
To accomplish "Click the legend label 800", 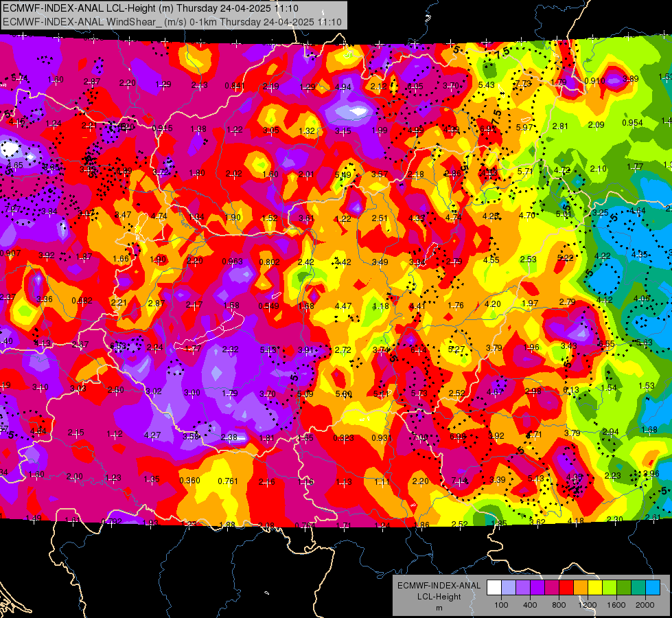I will pos(559,605).
